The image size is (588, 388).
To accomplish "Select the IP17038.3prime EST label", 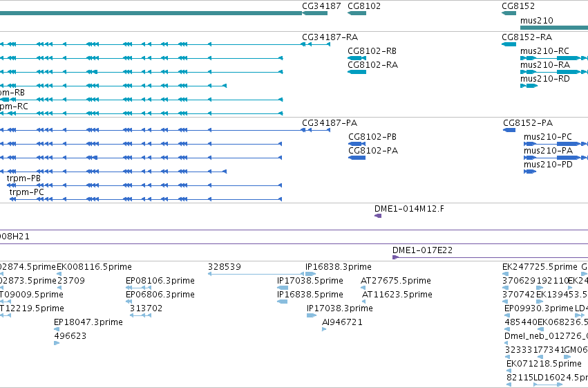I will pyautogui.click(x=340, y=308).
